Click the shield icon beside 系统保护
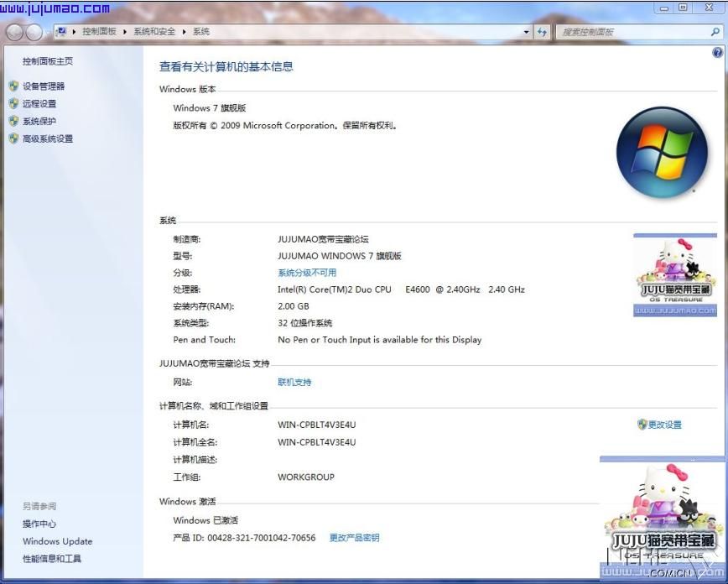 pos(13,121)
